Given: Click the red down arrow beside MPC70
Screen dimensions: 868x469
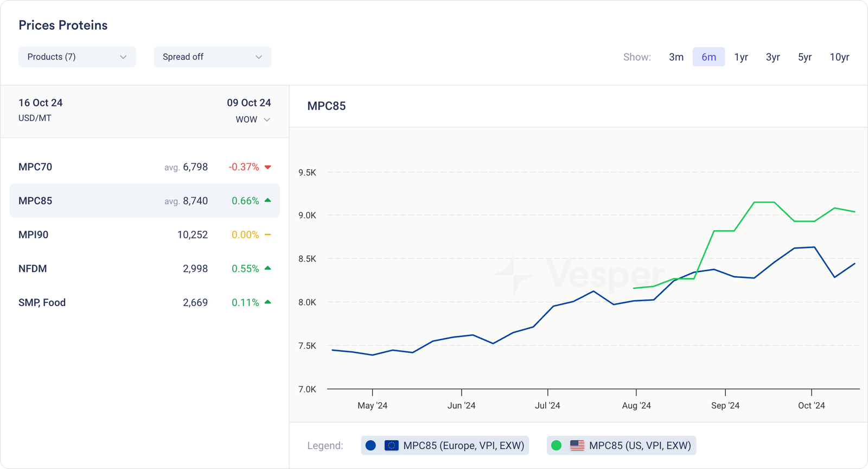Looking at the screenshot, I should [x=267, y=167].
